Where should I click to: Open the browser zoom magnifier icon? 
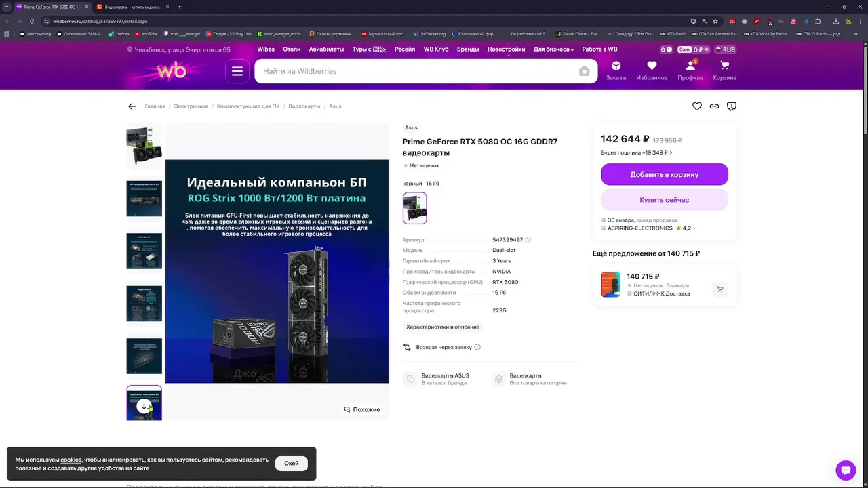[705, 21]
